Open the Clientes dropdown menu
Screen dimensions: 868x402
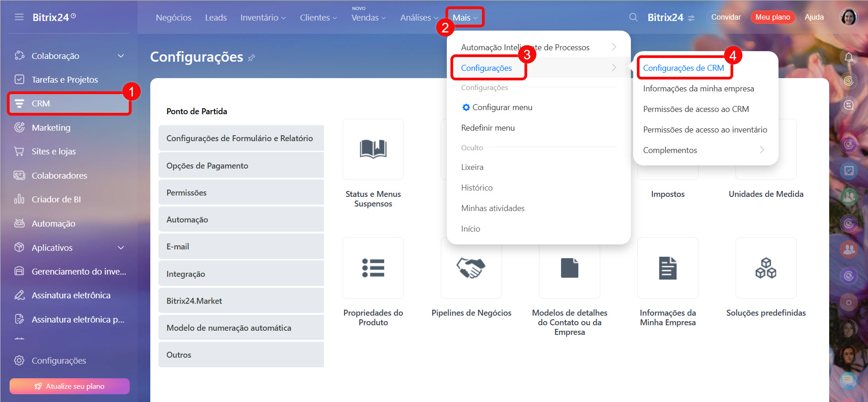click(x=318, y=17)
